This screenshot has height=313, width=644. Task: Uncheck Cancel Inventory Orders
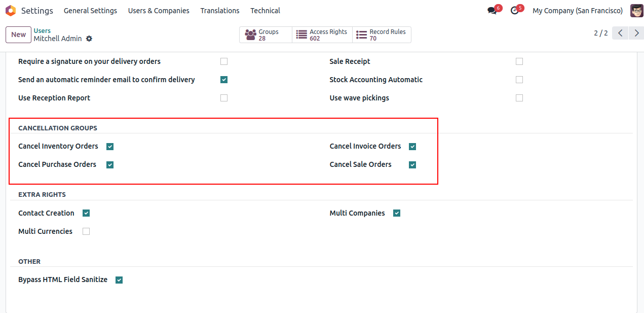pos(110,147)
